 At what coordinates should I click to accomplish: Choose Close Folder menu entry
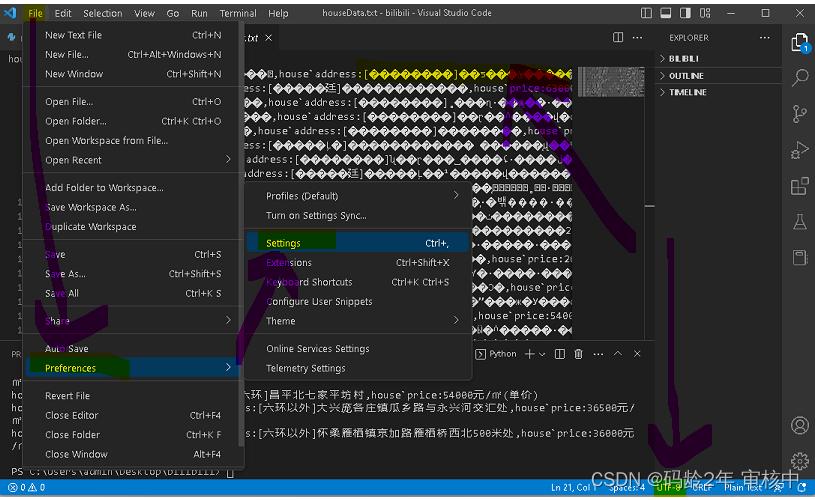pyautogui.click(x=132, y=435)
